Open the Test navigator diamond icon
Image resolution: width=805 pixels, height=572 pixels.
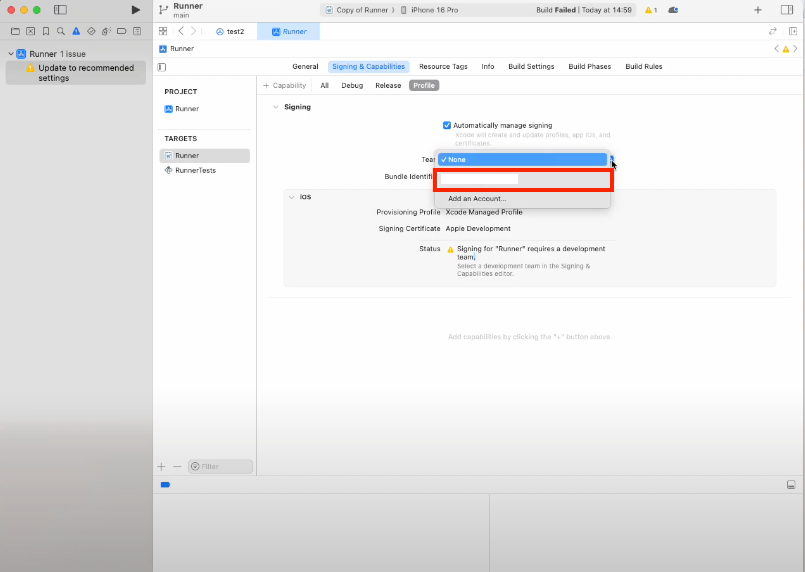click(x=91, y=31)
